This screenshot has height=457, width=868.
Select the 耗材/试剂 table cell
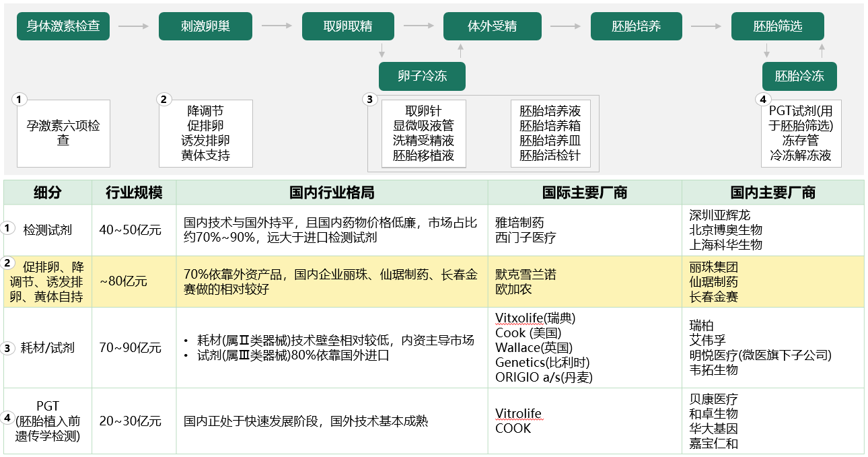(48, 348)
